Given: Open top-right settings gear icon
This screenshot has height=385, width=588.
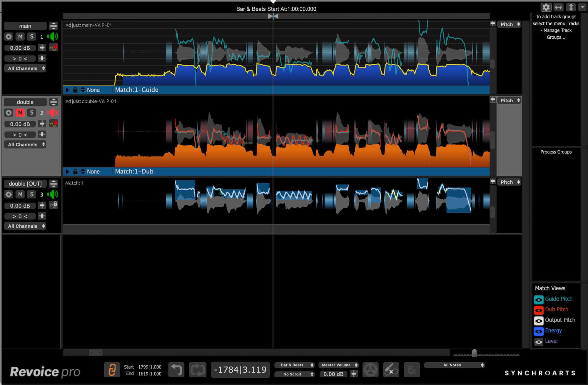Looking at the screenshot, I should (x=546, y=7).
